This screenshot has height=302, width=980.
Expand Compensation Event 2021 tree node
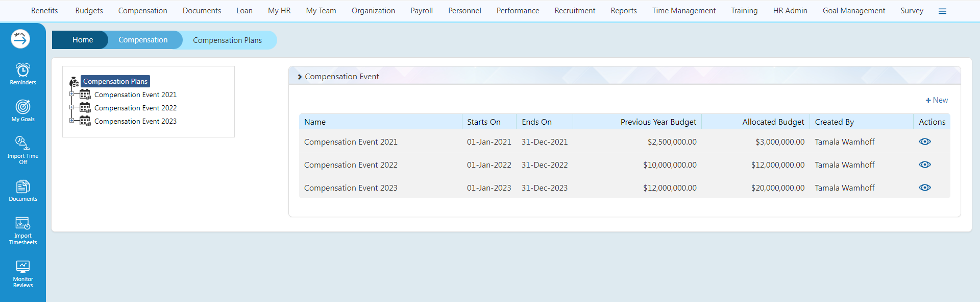(72, 94)
